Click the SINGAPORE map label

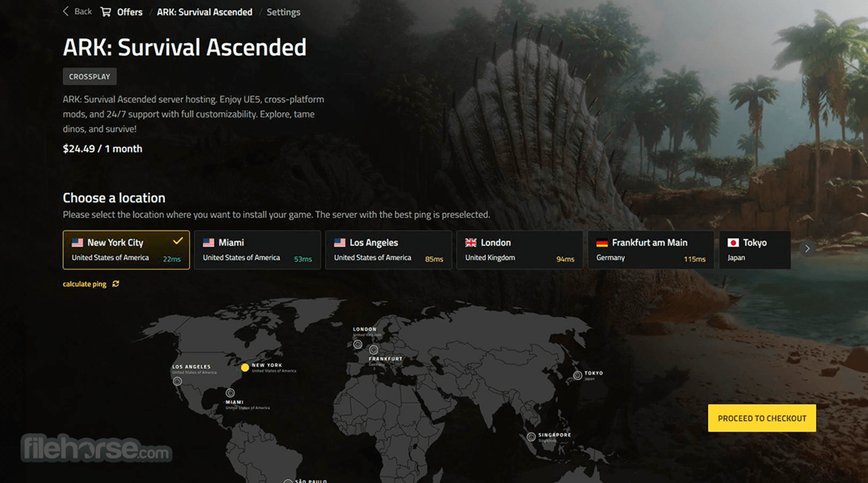click(555, 434)
